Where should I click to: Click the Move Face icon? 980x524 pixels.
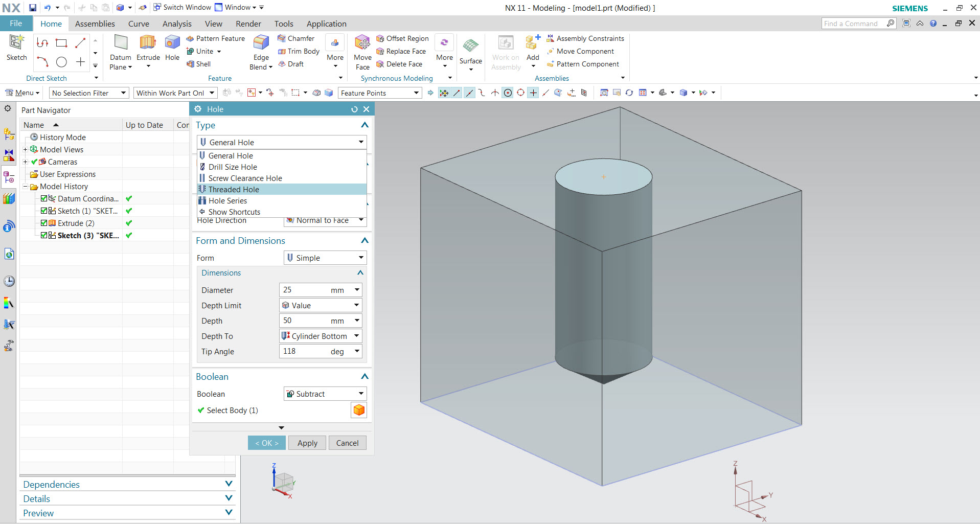click(362, 43)
